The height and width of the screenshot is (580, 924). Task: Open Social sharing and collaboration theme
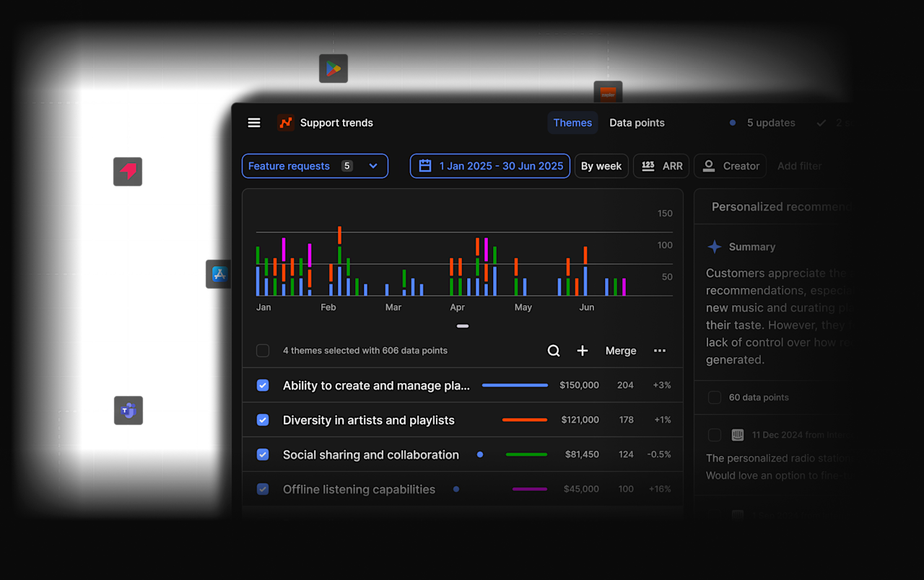[x=371, y=454]
